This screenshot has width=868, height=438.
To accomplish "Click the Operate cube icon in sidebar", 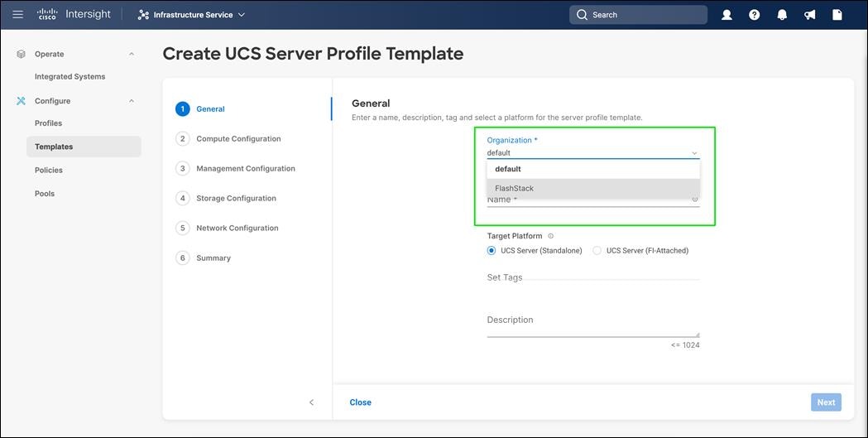I will point(21,54).
